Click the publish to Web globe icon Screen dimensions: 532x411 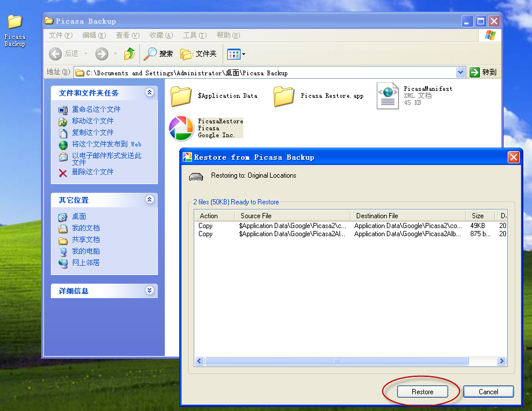63,145
